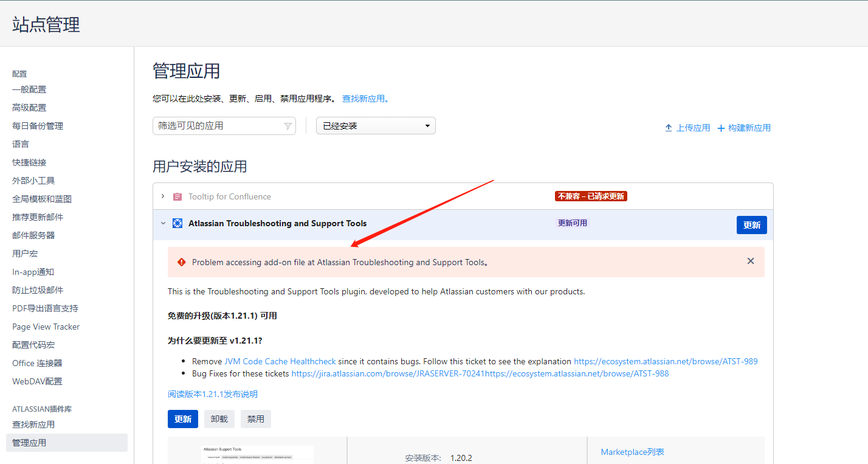The width and height of the screenshot is (868, 464).
Task: Open Page View Tracker in sidebar
Action: (x=46, y=327)
